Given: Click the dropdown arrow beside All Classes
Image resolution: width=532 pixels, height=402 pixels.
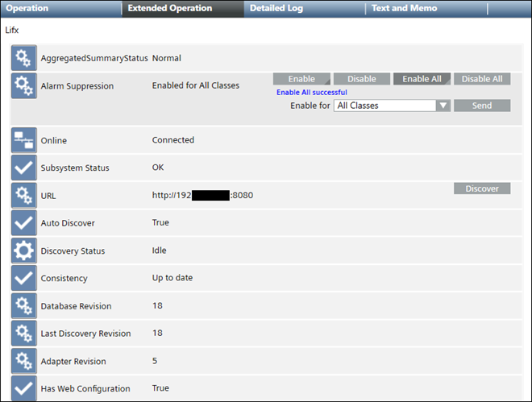Looking at the screenshot, I should (x=443, y=106).
